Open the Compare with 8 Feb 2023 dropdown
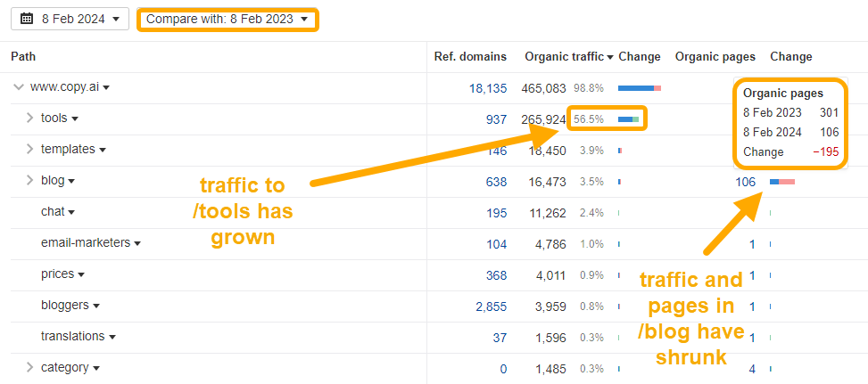 (x=228, y=19)
